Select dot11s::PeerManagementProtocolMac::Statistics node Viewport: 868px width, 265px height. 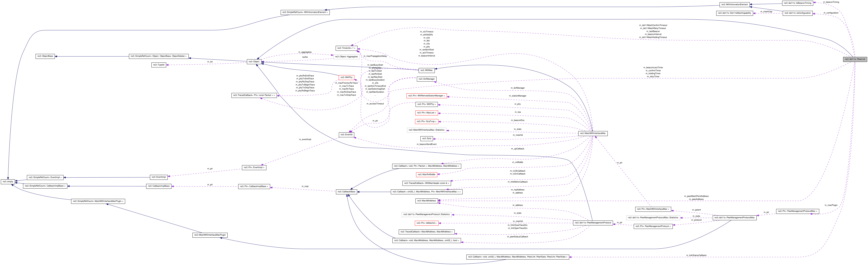click(x=653, y=218)
